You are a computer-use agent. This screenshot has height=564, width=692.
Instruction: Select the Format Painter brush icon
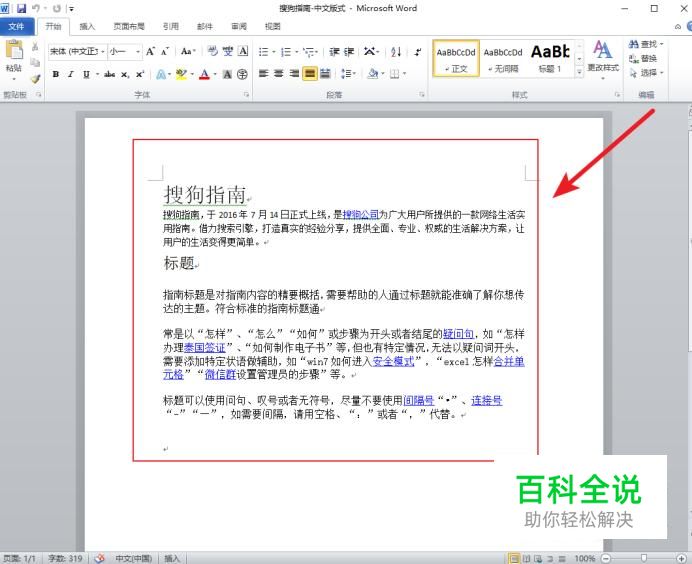pyautogui.click(x=35, y=79)
